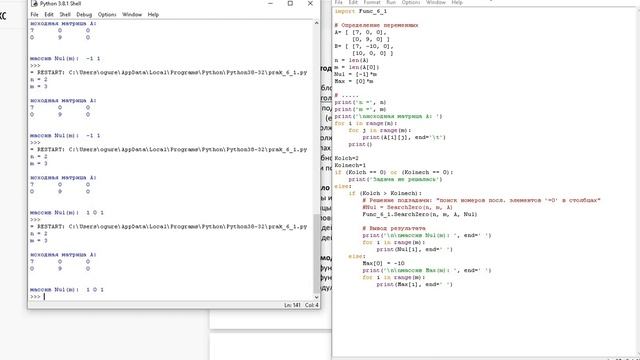The image size is (640, 360).
Task: Click the Python icon in the Shell title bar
Action: tap(35, 3)
